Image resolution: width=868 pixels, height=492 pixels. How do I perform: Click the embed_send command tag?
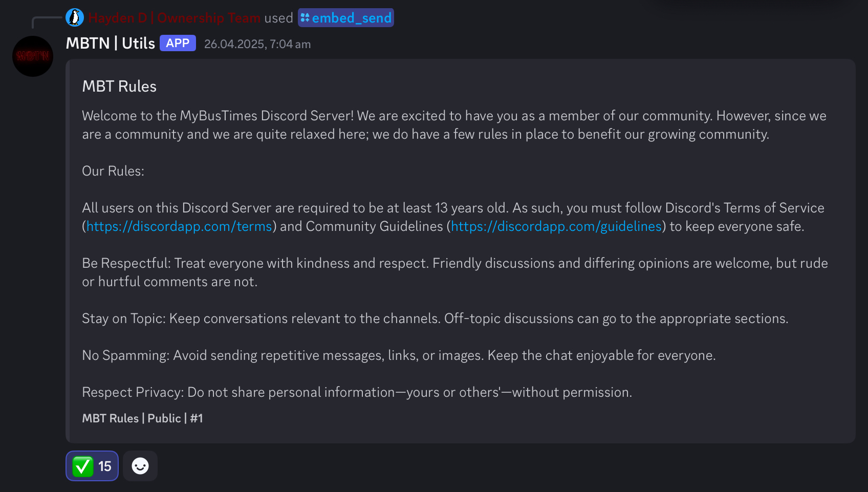(x=346, y=18)
